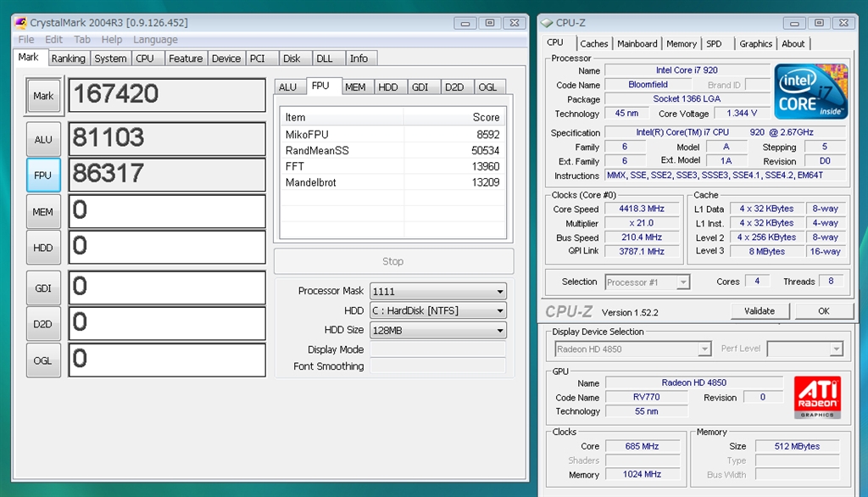
Task: Click the Validate button in CPU-Z
Action: pyautogui.click(x=759, y=311)
